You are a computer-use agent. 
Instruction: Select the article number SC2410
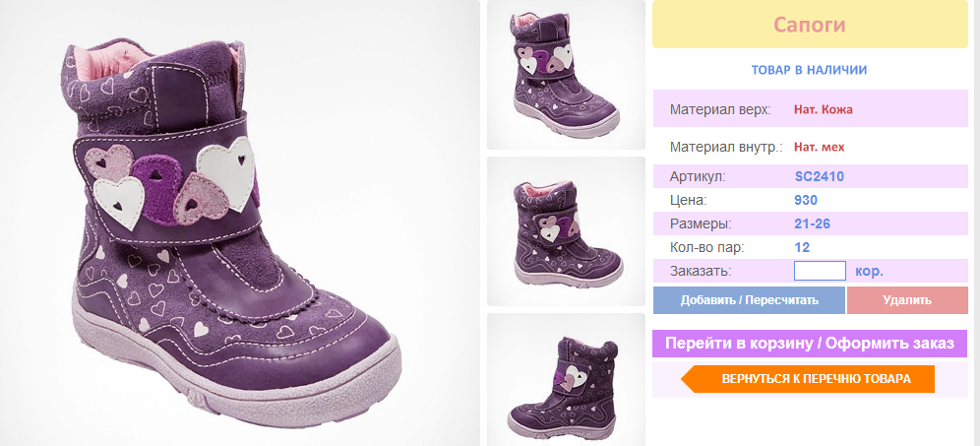pyautogui.click(x=820, y=176)
